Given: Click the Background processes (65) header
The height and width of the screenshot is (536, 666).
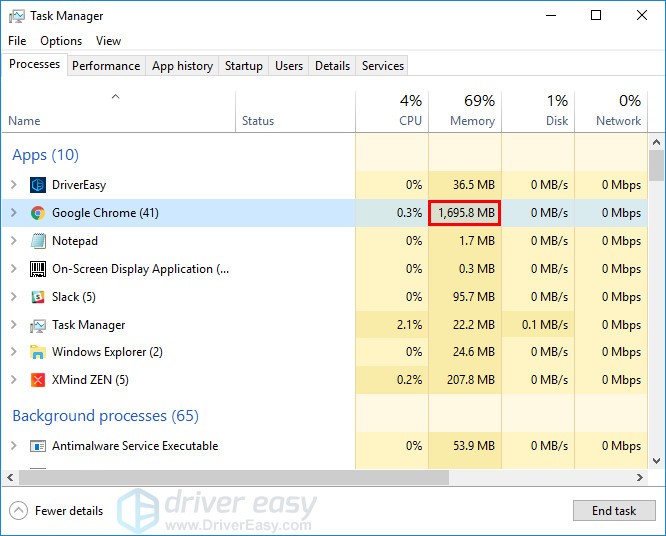Looking at the screenshot, I should (105, 416).
